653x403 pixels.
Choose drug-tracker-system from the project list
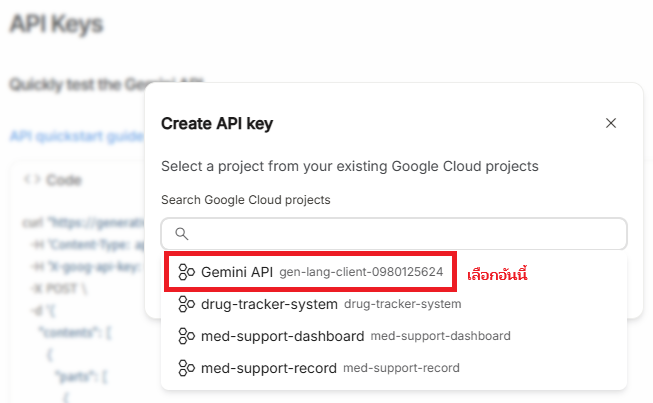click(x=268, y=304)
